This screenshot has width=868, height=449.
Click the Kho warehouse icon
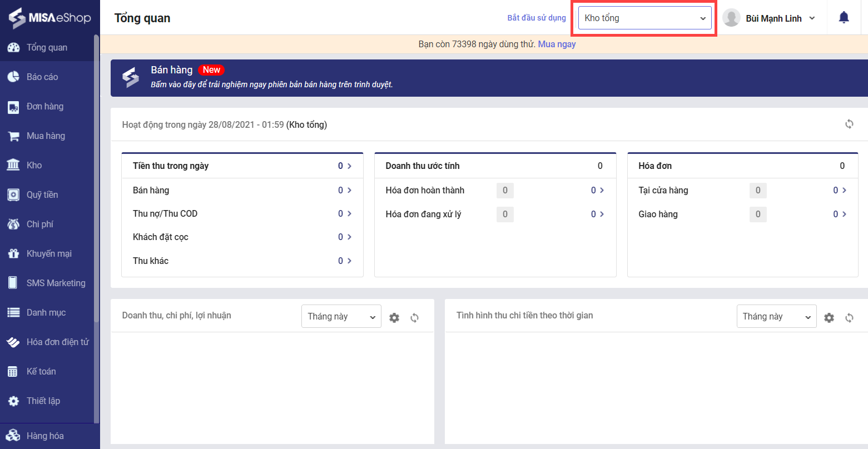pyautogui.click(x=13, y=165)
